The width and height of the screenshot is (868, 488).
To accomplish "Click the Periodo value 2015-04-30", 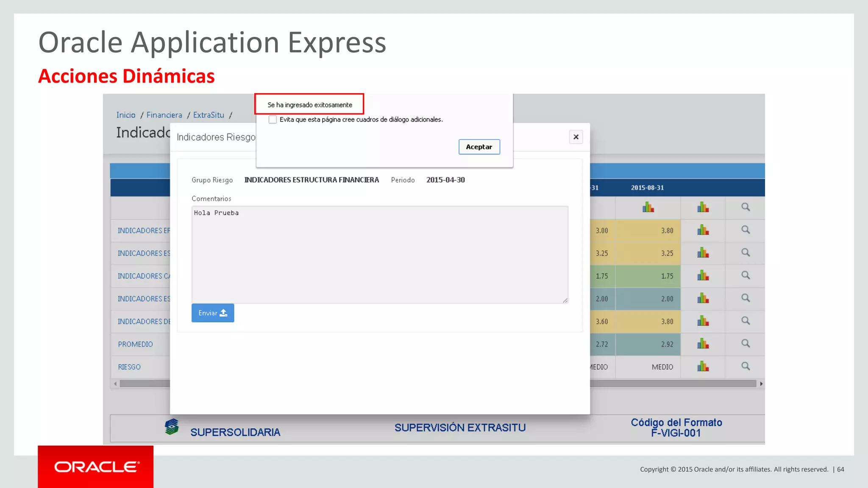I will pyautogui.click(x=445, y=180).
